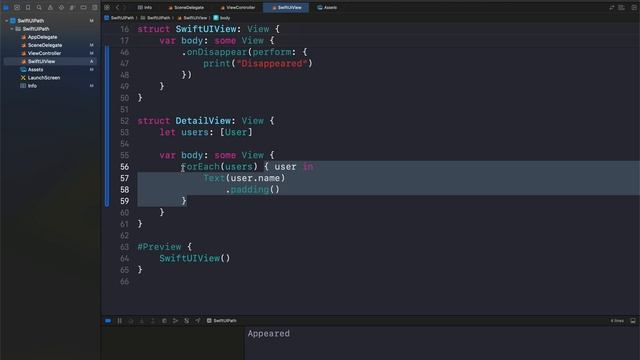Open SwiftUIView file breadcrumb in jump bar

(192, 18)
